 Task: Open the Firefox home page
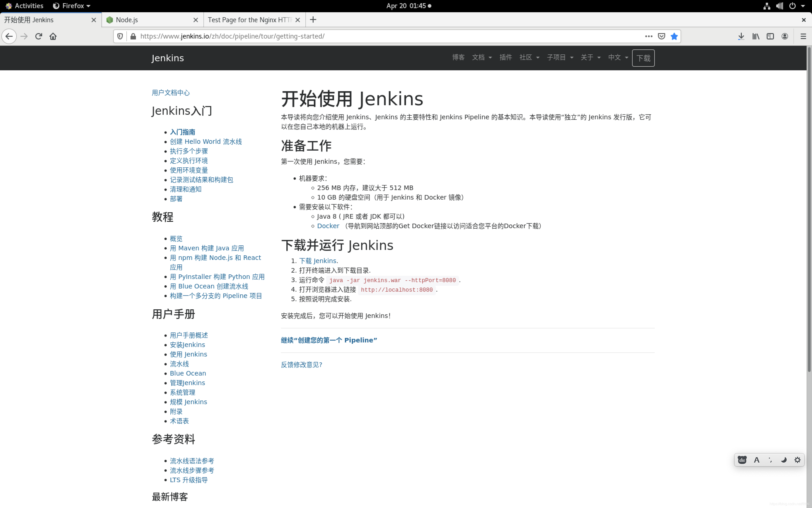(x=53, y=36)
